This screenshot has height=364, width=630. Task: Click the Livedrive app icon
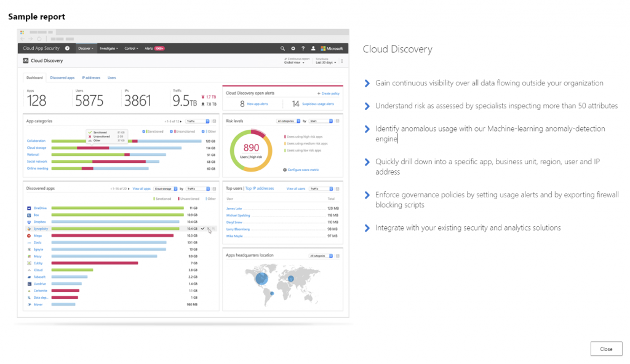pos(29,283)
